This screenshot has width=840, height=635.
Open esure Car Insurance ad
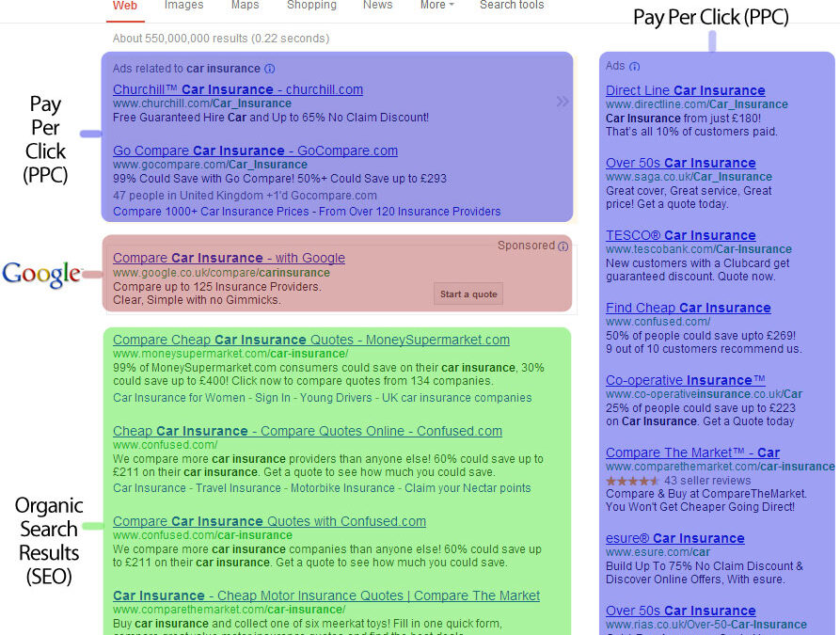tap(675, 538)
